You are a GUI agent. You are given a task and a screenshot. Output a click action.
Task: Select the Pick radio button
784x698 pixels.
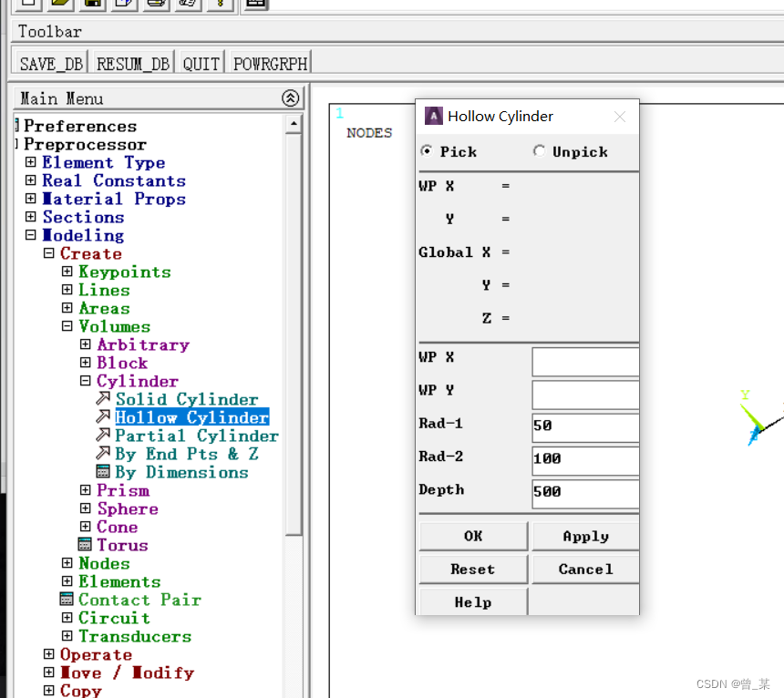[x=427, y=151]
